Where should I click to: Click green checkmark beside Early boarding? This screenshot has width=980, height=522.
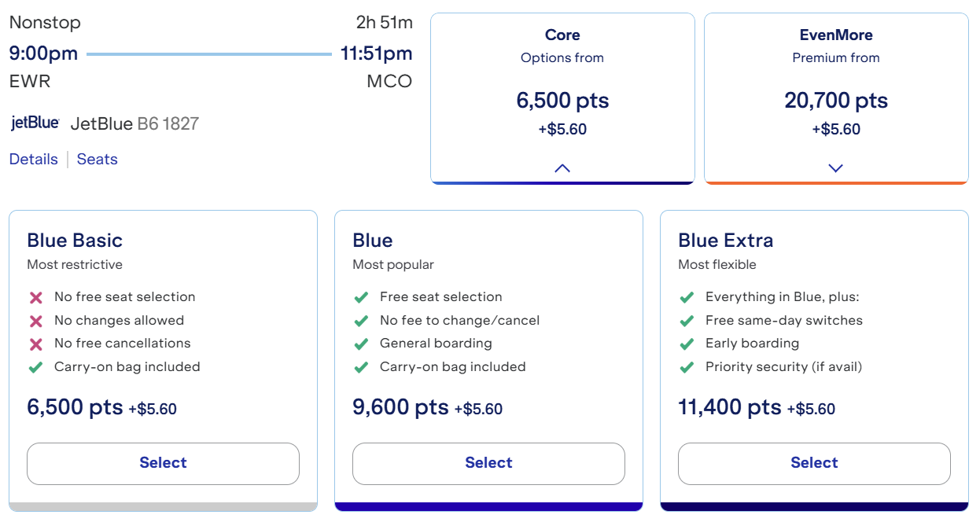(687, 344)
